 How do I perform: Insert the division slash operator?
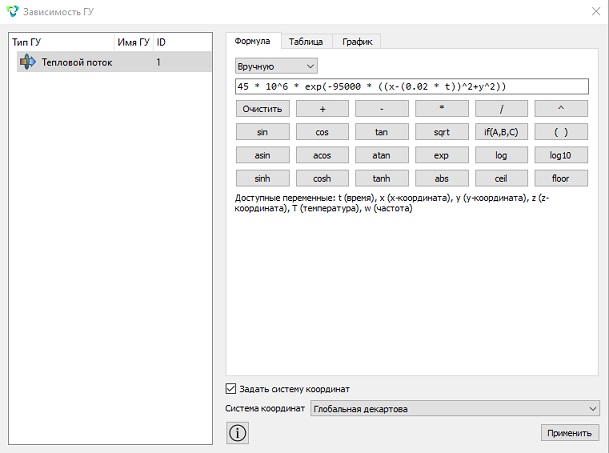click(501, 109)
